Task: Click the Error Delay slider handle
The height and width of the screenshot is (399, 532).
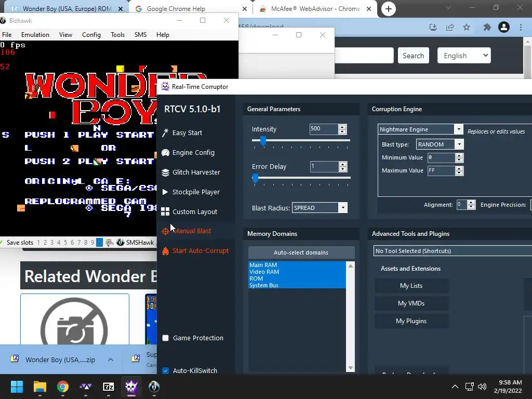Action: coord(255,178)
